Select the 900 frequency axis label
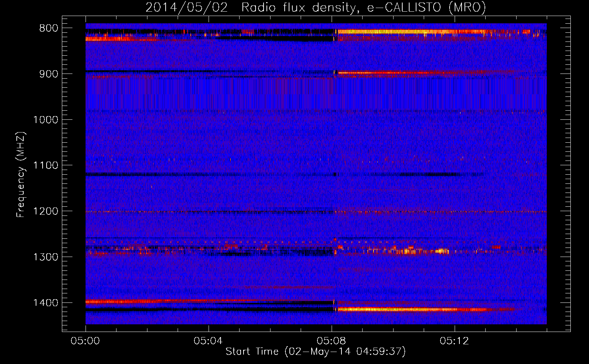Screen dimensions: 589x364 tap(49, 74)
